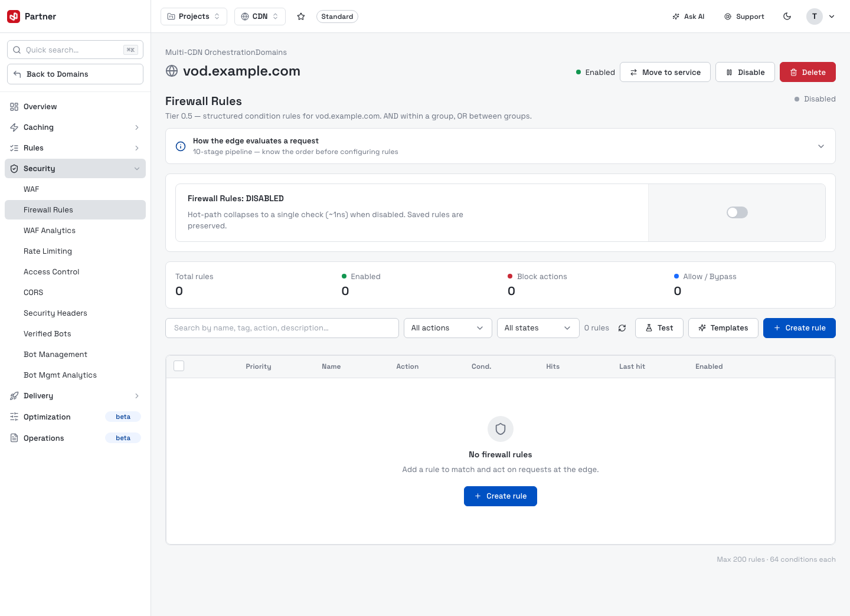This screenshot has height=616, width=850.
Task: Open user account menu chevron
Action: [x=832, y=17]
